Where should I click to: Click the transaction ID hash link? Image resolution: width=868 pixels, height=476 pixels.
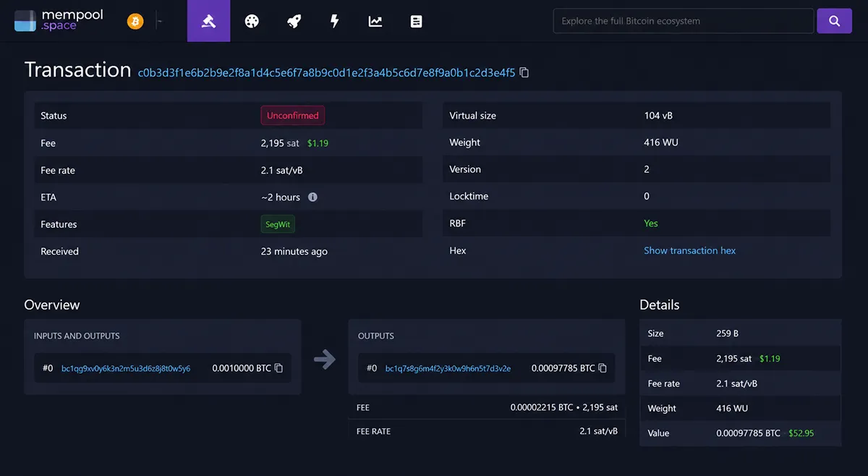[326, 72]
